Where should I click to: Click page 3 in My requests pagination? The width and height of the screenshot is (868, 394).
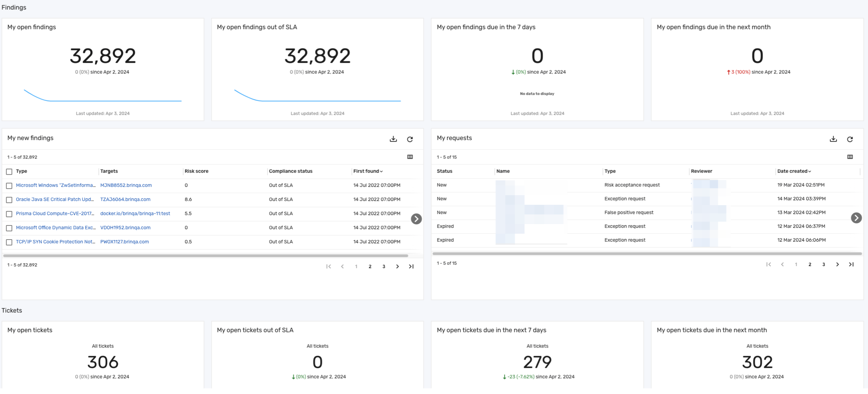(824, 264)
